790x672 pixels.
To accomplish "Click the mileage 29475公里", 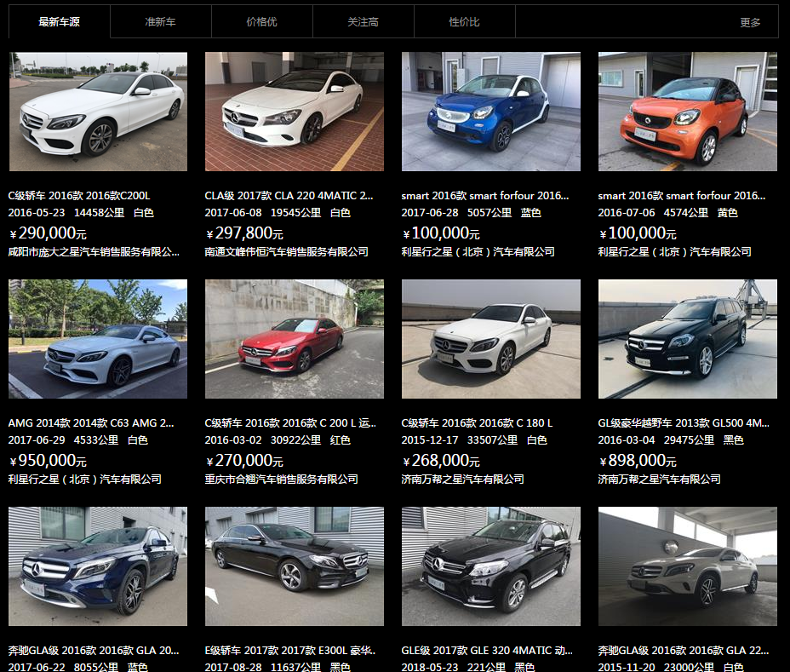I will [689, 440].
